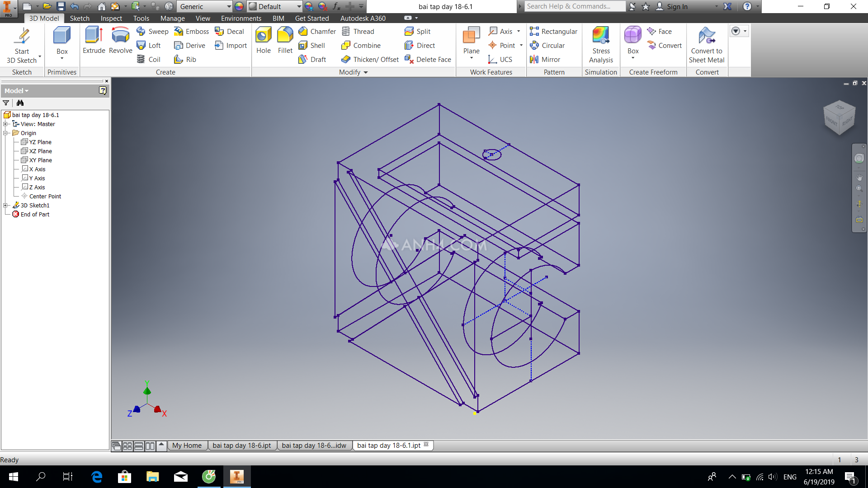Click the Import button
This screenshot has height=488, width=868.
231,45
